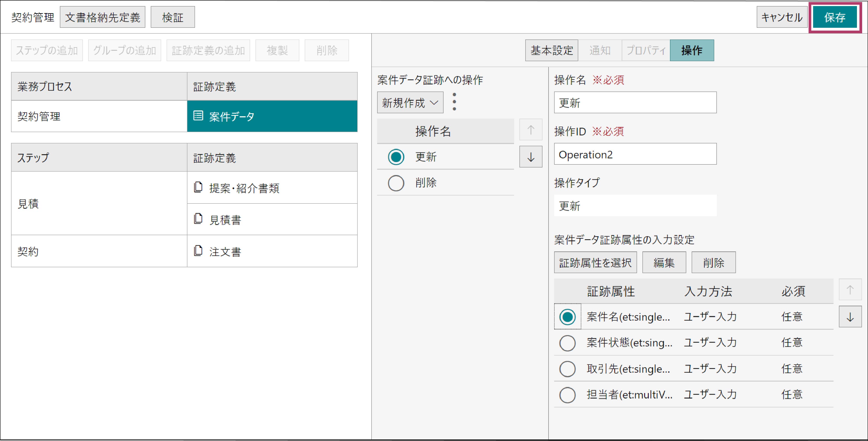
Task: Select the 案件名 attribute radio button
Action: point(567,317)
